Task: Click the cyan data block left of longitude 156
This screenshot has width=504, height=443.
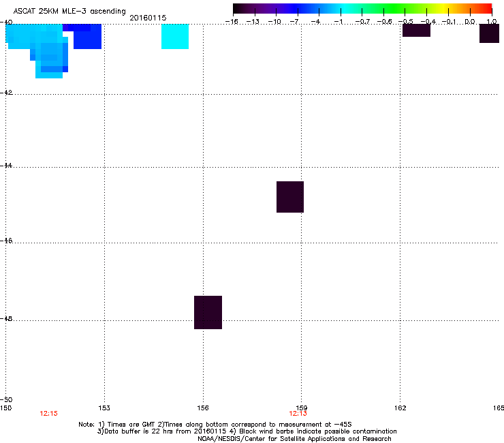Action: coord(175,36)
